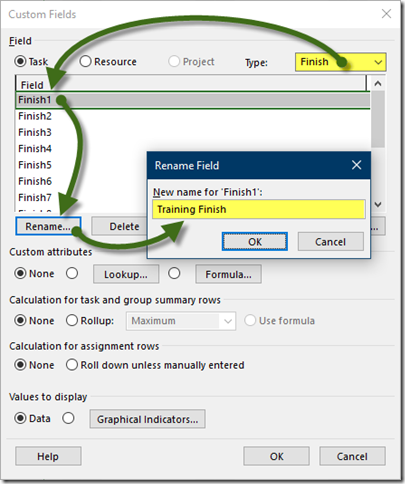Close the Custom Fields window
The height and width of the screenshot is (484, 405).
click(386, 14)
